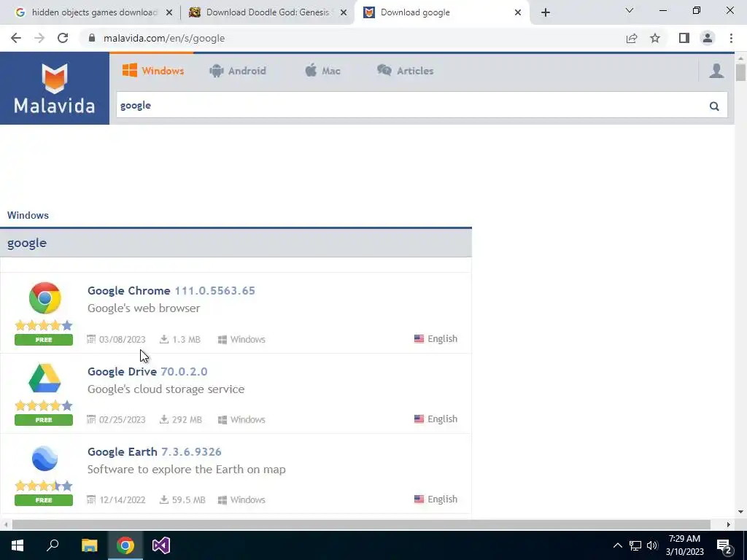Viewport: 747px width, 560px height.
Task: Open taskbar search
Action: [53, 545]
